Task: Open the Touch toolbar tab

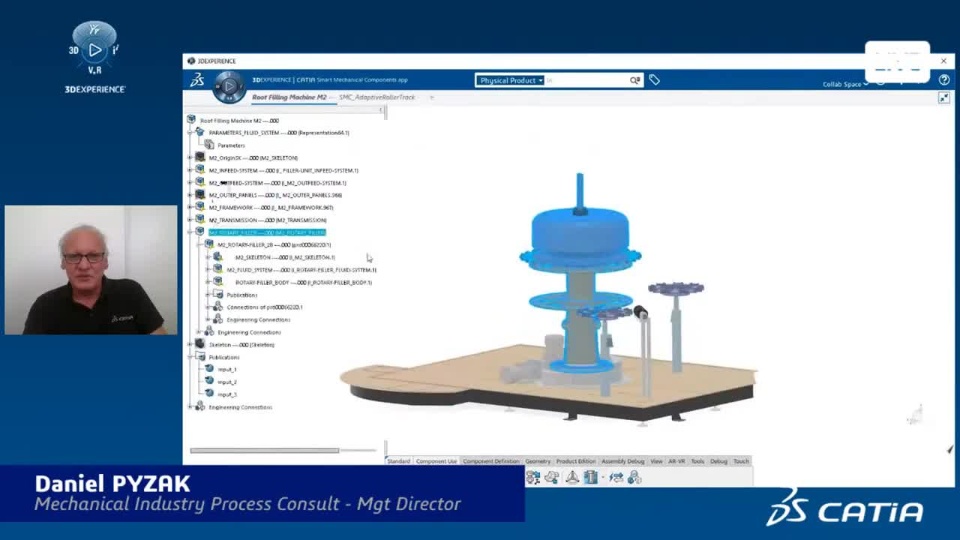Action: 741,461
